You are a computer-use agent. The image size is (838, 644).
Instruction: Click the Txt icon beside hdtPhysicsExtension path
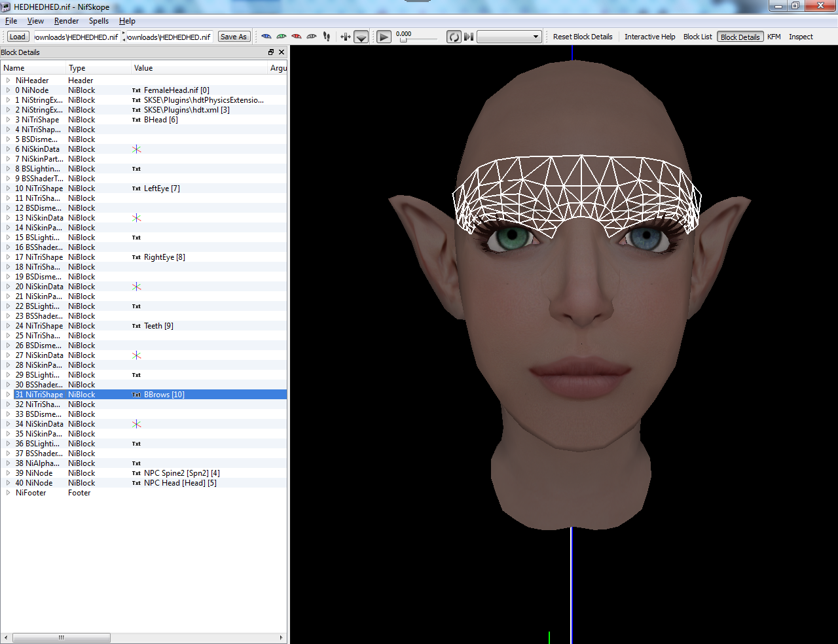136,100
